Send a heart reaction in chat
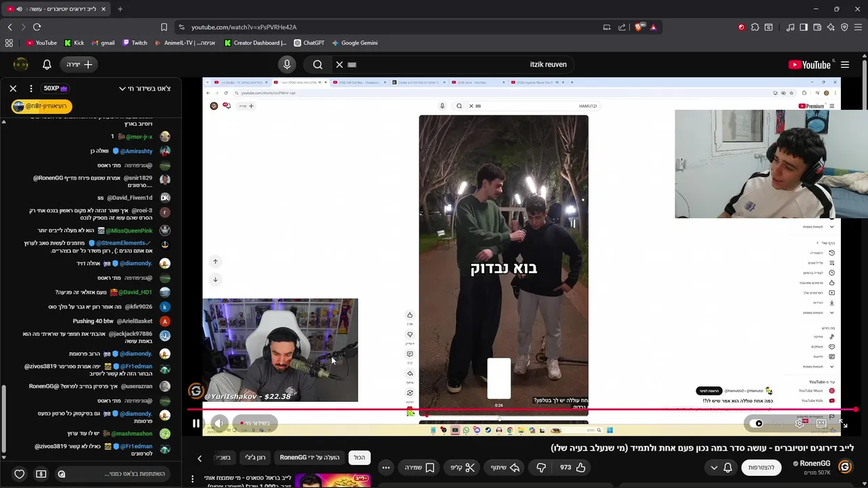 pyautogui.click(x=20, y=474)
